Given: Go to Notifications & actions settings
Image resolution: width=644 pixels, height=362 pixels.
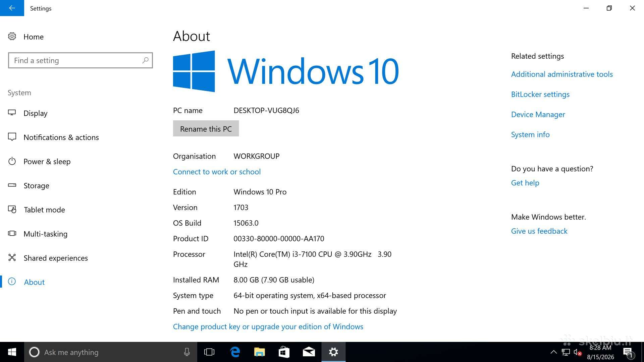Looking at the screenshot, I should coord(61,137).
